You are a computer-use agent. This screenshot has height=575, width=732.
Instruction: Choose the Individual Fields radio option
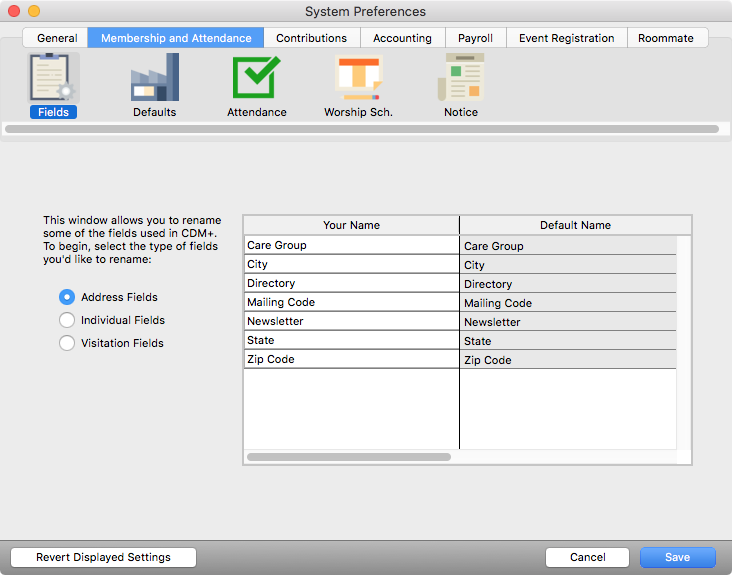click(67, 320)
